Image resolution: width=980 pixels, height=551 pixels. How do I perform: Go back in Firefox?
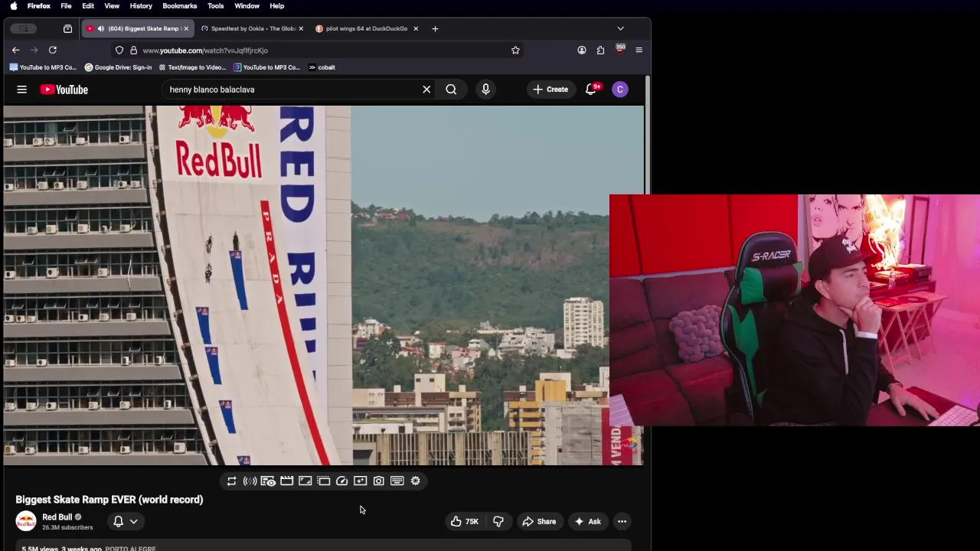click(x=15, y=51)
